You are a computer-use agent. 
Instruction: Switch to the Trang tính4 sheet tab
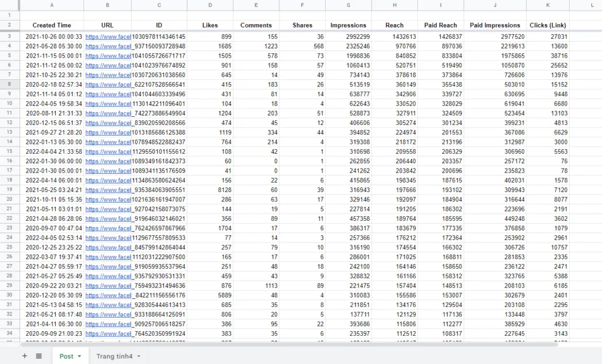[114, 356]
